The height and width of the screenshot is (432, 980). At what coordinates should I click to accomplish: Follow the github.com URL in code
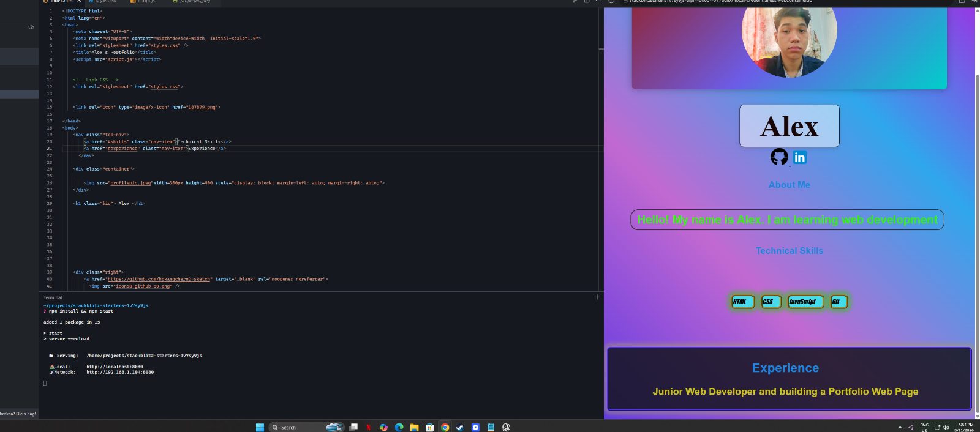159,279
